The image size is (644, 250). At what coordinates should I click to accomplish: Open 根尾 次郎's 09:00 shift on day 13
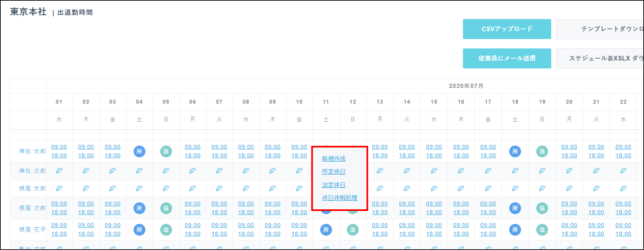(x=380, y=204)
